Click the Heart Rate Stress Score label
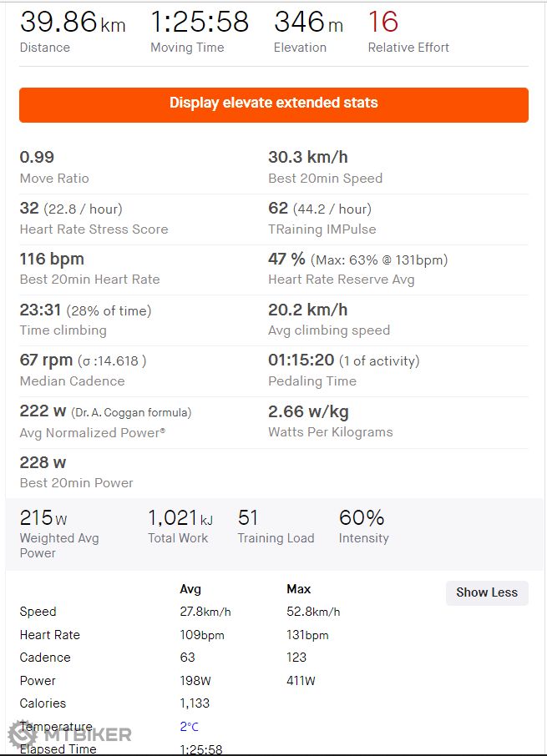 (x=94, y=229)
